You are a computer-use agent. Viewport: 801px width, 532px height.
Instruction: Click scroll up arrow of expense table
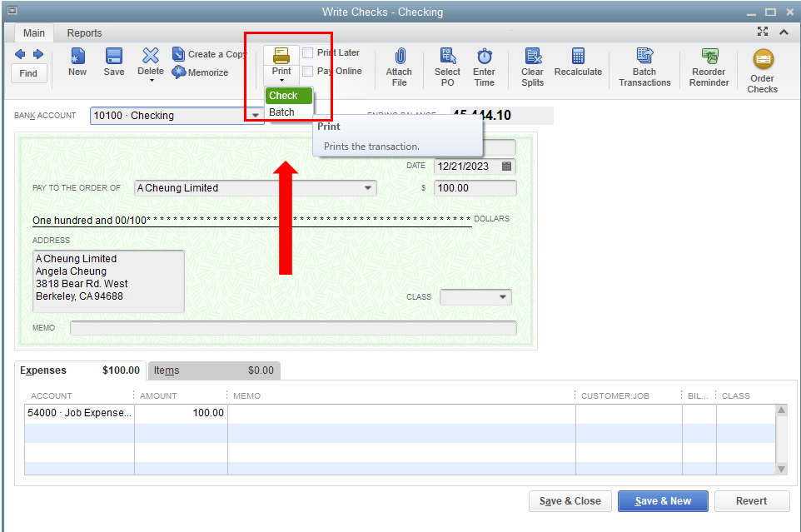coord(782,410)
